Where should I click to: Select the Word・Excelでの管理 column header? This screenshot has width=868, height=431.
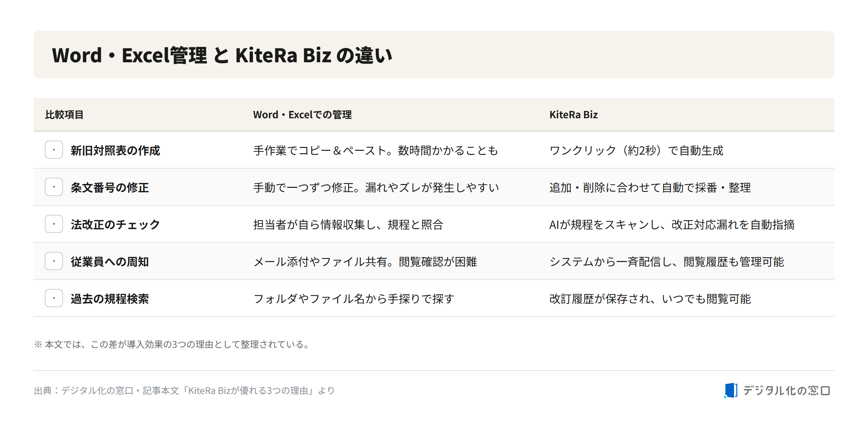tap(302, 115)
